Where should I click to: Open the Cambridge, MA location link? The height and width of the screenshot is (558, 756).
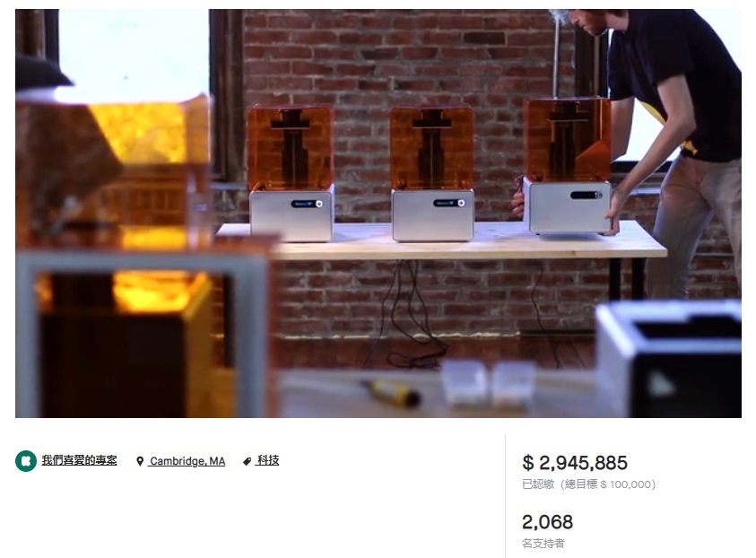pos(187,461)
